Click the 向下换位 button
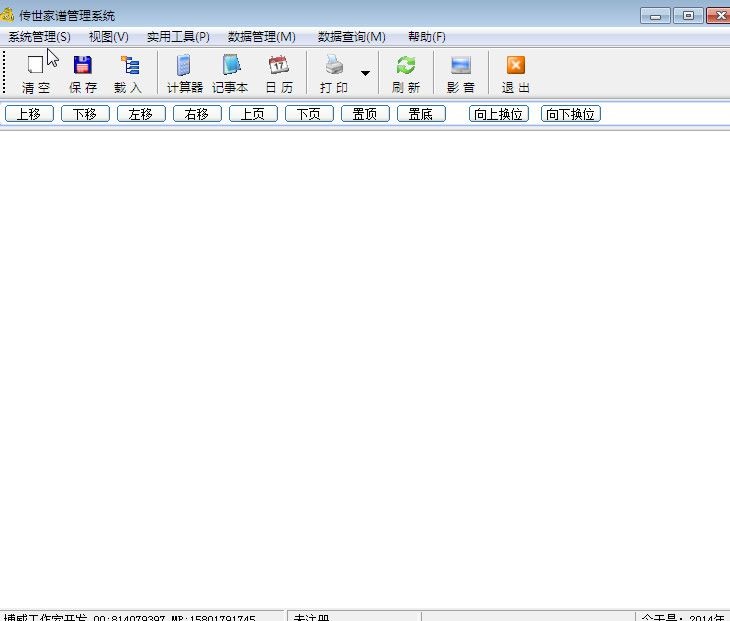Screen dimensions: 730x621 571,114
